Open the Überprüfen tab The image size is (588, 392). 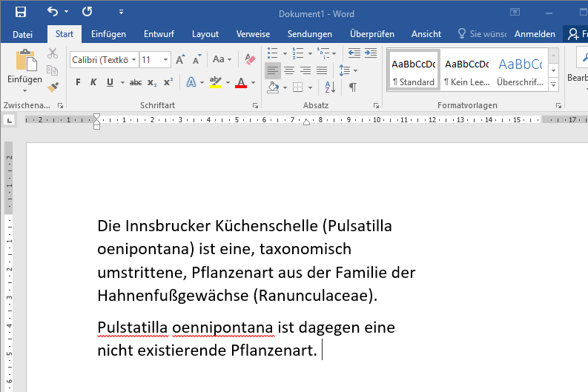[372, 34]
